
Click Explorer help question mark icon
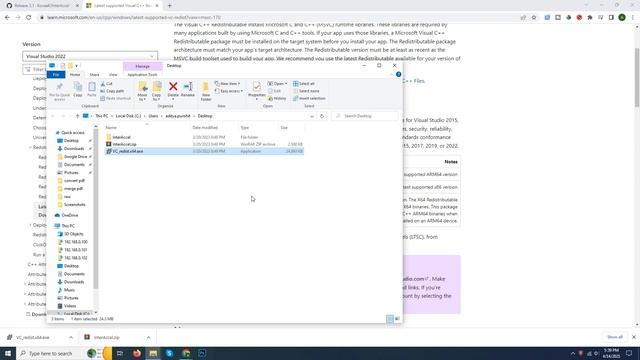tap(398, 74)
